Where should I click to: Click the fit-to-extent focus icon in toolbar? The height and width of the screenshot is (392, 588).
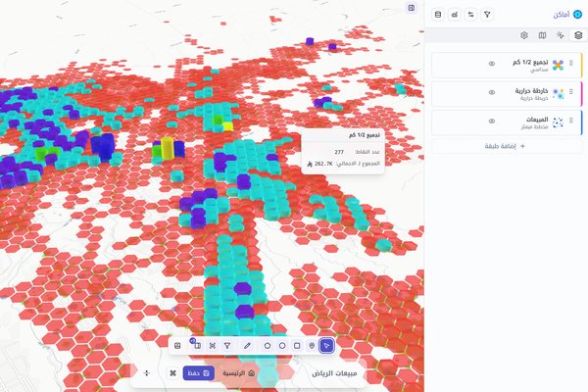click(213, 346)
